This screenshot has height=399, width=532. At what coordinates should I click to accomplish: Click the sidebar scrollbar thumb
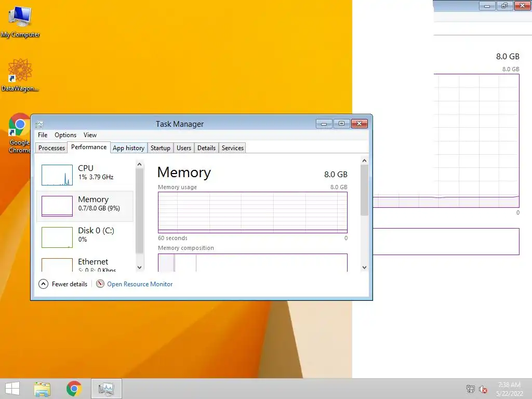click(x=139, y=211)
